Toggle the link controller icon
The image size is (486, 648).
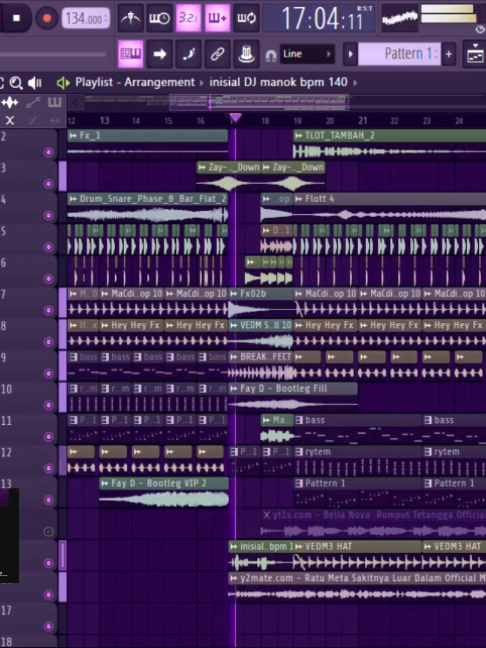(x=217, y=54)
